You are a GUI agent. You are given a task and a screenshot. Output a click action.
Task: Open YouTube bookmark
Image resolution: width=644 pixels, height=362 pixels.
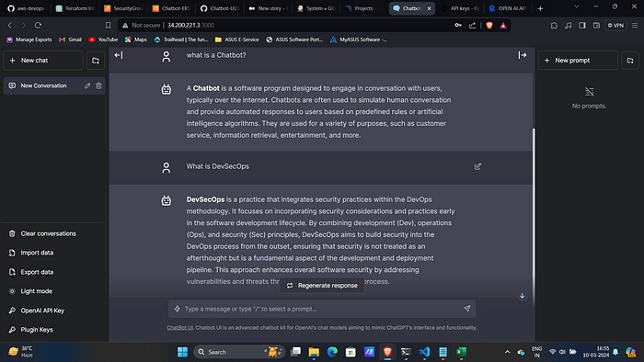point(103,40)
